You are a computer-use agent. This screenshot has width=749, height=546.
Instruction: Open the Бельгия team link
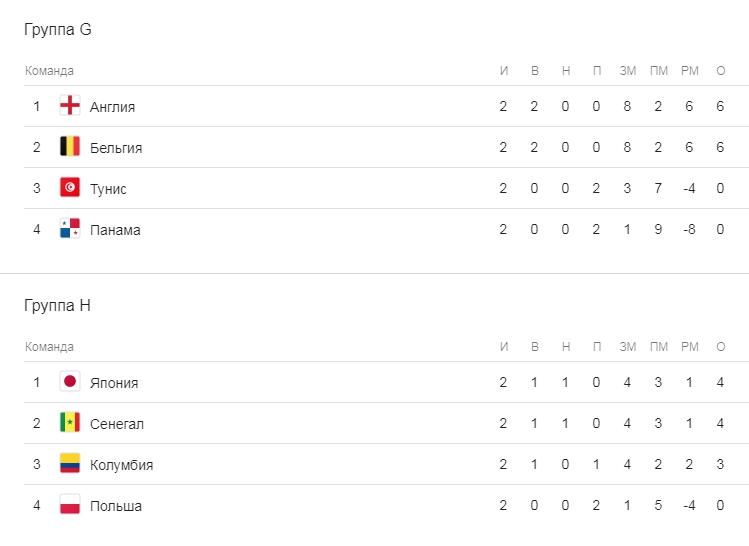click(116, 148)
